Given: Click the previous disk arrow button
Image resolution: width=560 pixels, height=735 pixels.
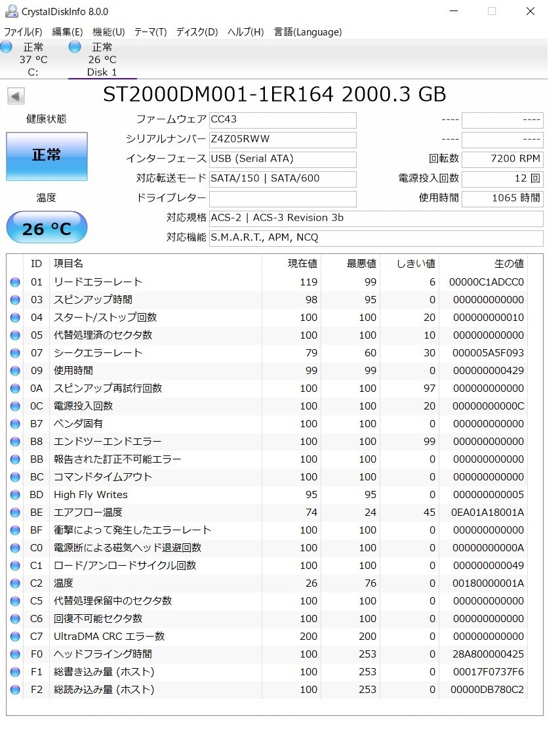Looking at the screenshot, I should pyautogui.click(x=16, y=96).
